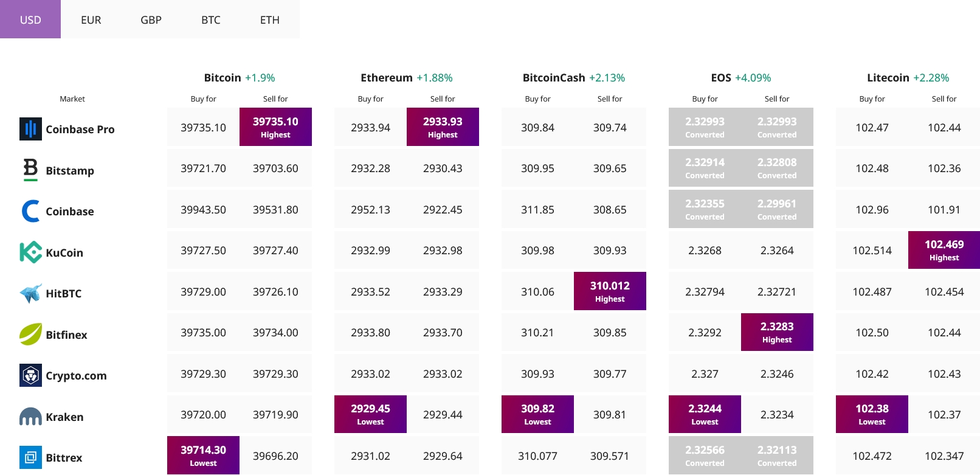Select the 102.469 Highest Litecoin cell

944,250
